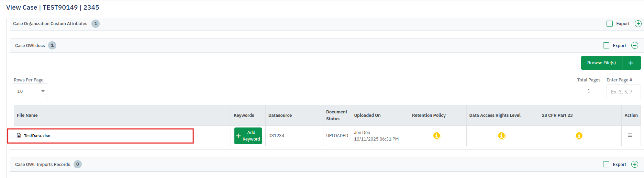The image size is (644, 178).
Task: Click the File Name column header
Action: [x=27, y=115]
